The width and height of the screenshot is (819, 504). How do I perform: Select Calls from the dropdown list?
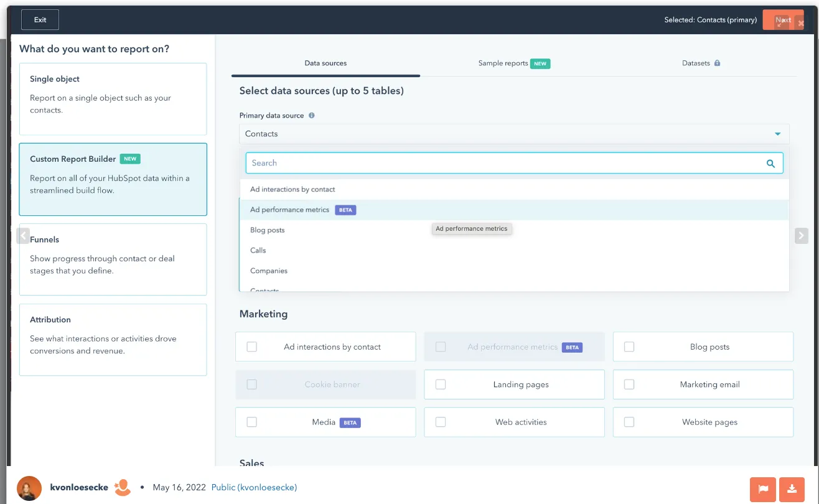(258, 250)
